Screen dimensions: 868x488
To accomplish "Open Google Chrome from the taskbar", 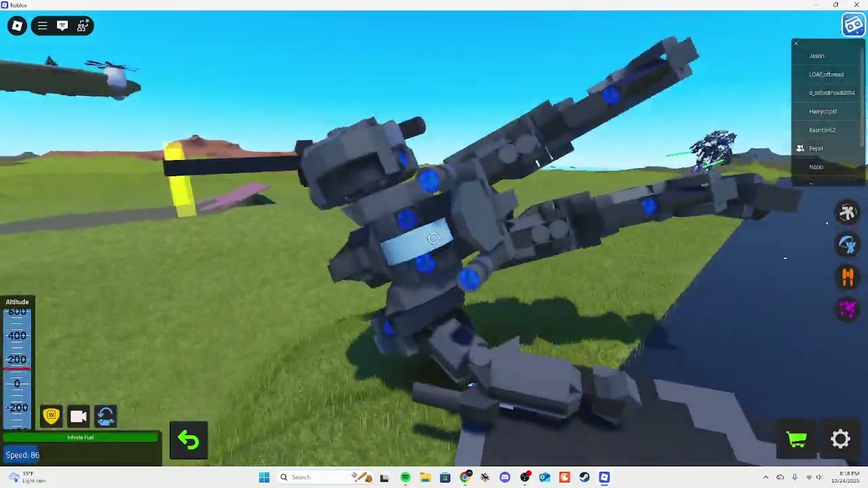I will click(465, 477).
